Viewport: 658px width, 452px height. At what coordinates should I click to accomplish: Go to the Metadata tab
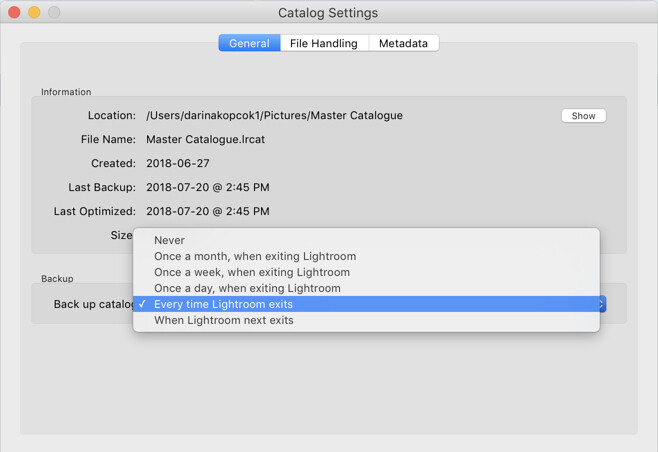coord(403,43)
